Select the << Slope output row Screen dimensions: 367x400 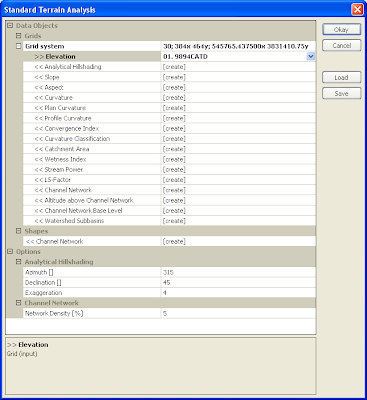click(169, 77)
